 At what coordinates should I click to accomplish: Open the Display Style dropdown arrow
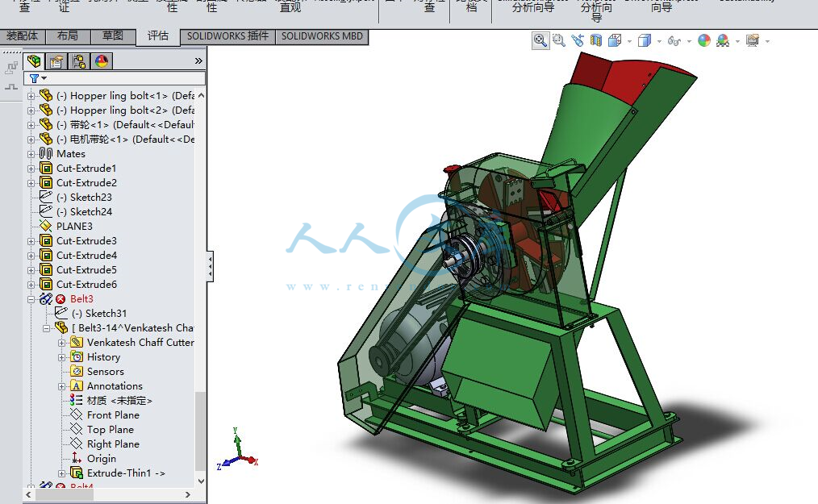(x=659, y=41)
